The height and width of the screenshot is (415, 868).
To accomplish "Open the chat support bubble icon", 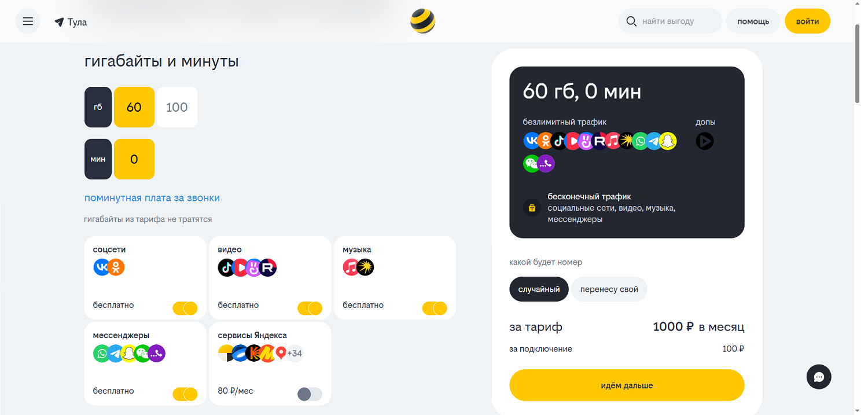I will (819, 377).
